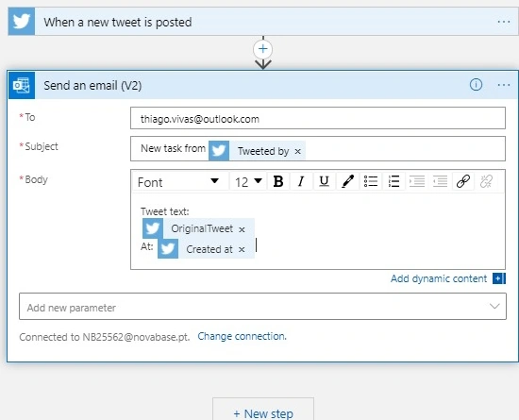The image size is (519, 420).
Task: Click the New step button
Action: (263, 411)
